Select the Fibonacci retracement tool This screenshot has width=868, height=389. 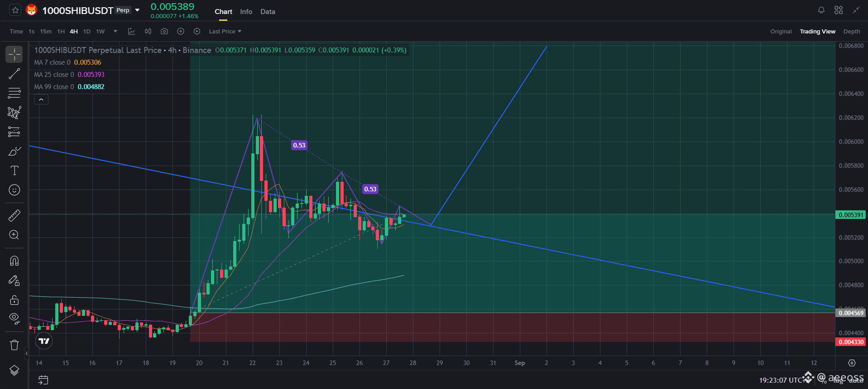14,93
